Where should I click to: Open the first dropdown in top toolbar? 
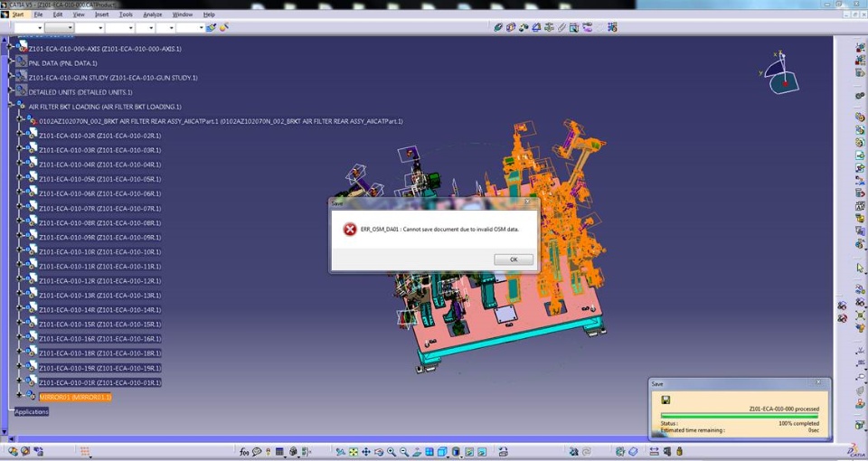tap(28, 27)
